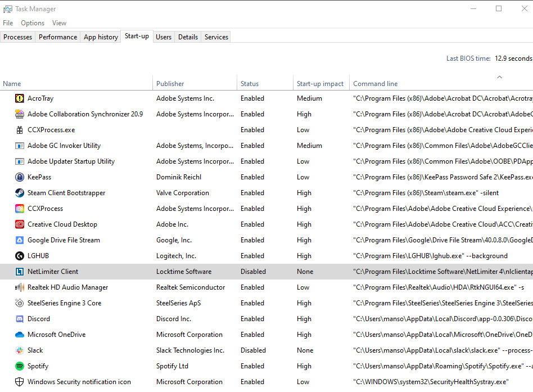Screen dimensions: 533x392
Task: Click Dominik Reichl publisher cell
Action: click(x=179, y=177)
